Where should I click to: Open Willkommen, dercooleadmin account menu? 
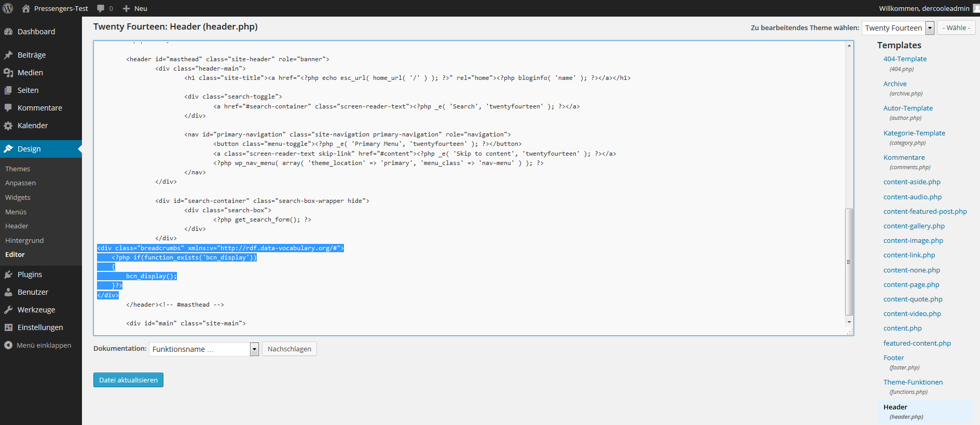pyautogui.click(x=924, y=8)
